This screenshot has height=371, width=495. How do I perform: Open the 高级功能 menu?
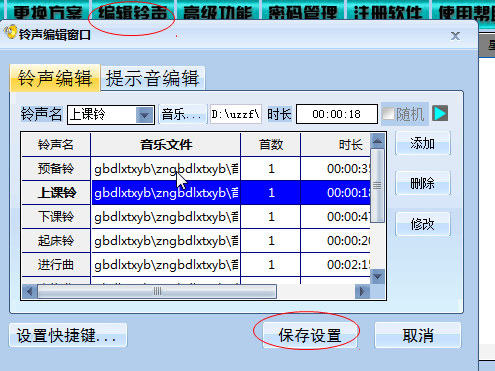tap(218, 12)
